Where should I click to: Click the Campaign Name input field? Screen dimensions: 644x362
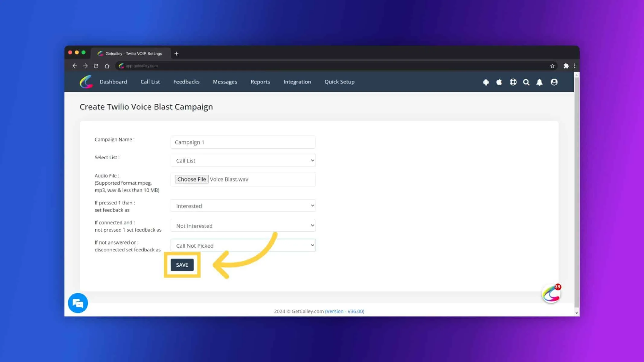(243, 142)
